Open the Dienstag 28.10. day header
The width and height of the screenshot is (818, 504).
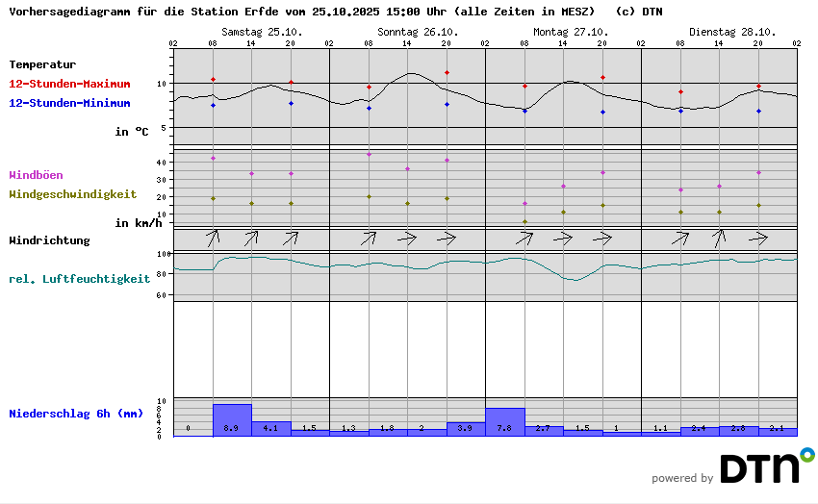coord(718,32)
